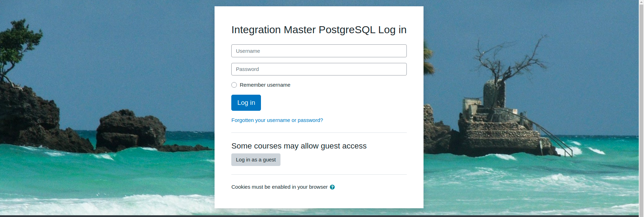This screenshot has height=217, width=644.
Task: Click the Username input field
Action: coord(319,51)
